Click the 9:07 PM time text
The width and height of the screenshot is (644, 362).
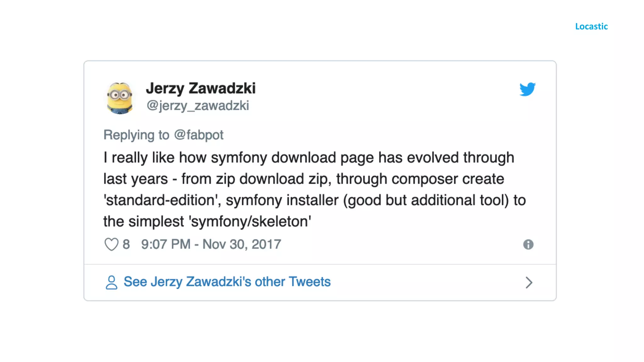pyautogui.click(x=166, y=244)
